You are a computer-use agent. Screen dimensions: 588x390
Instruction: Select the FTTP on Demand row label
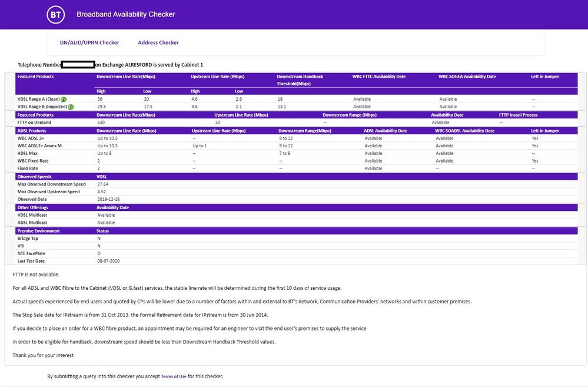(x=35, y=123)
